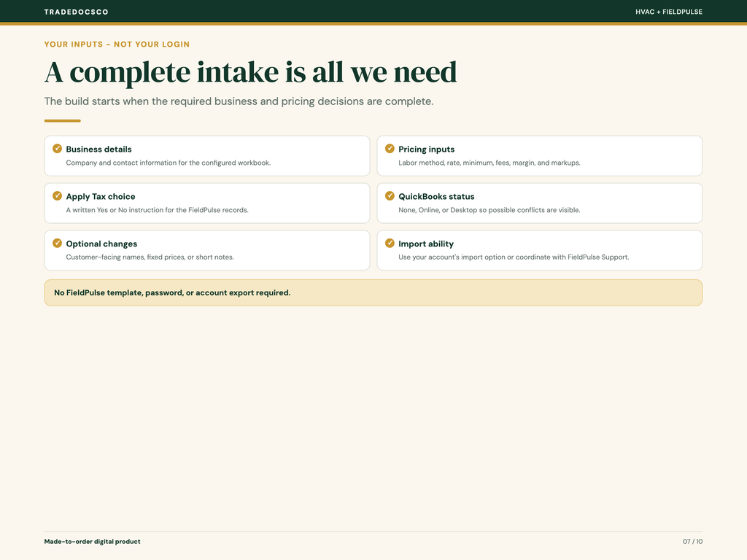The height and width of the screenshot is (560, 747).
Task: Click the check icon beside Import ability
Action: point(390,243)
